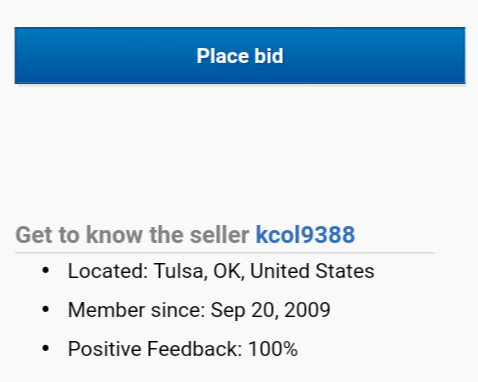Click 'United States' in seller location
Viewport: 478px width, 382px height.
pos(312,271)
